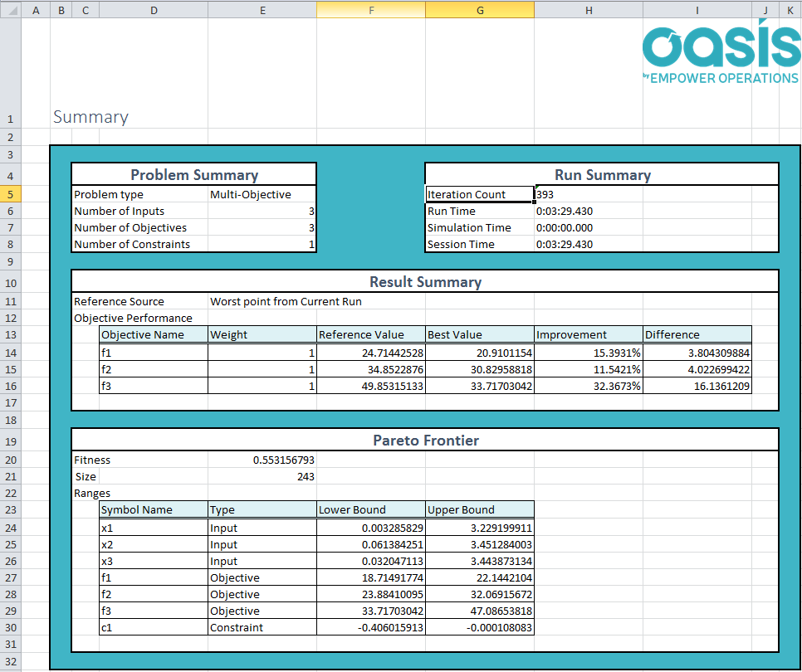The height and width of the screenshot is (672, 802).
Task: Select the Result Summary heading
Action: (426, 281)
